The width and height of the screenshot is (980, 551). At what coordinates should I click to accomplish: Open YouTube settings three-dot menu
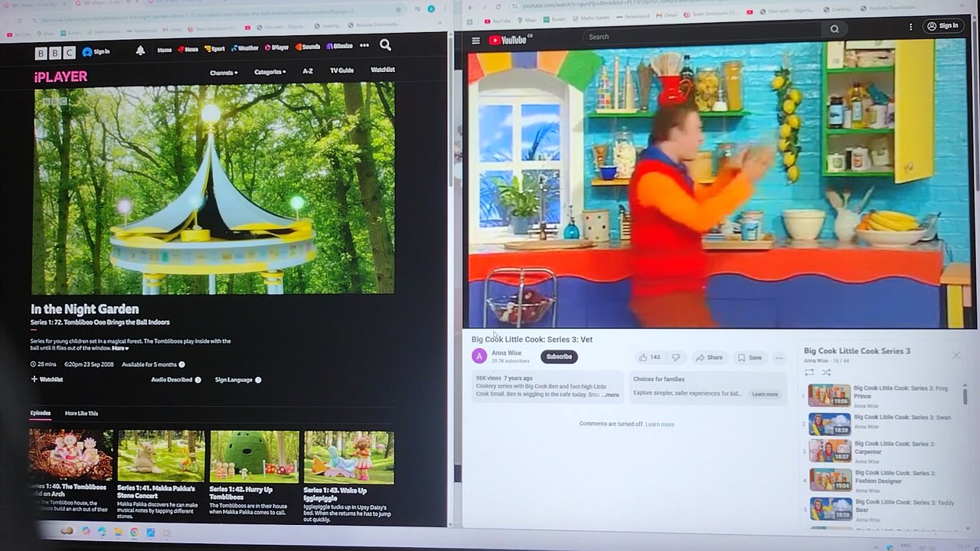pyautogui.click(x=910, y=27)
